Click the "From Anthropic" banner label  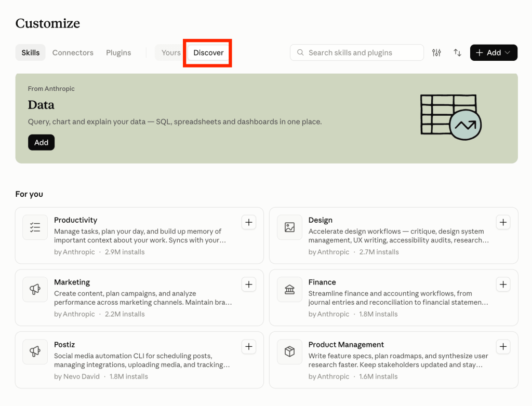tap(51, 89)
